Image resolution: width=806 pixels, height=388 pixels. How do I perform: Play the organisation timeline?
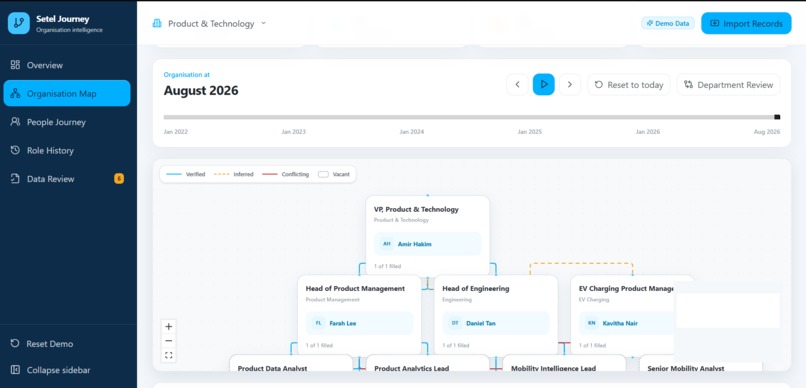click(543, 84)
